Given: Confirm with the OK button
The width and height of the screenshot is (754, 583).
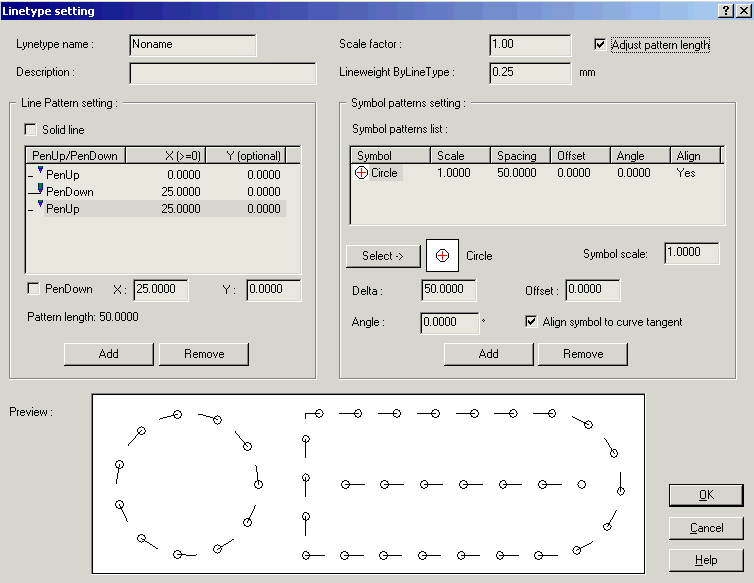Looking at the screenshot, I should click(x=706, y=495).
